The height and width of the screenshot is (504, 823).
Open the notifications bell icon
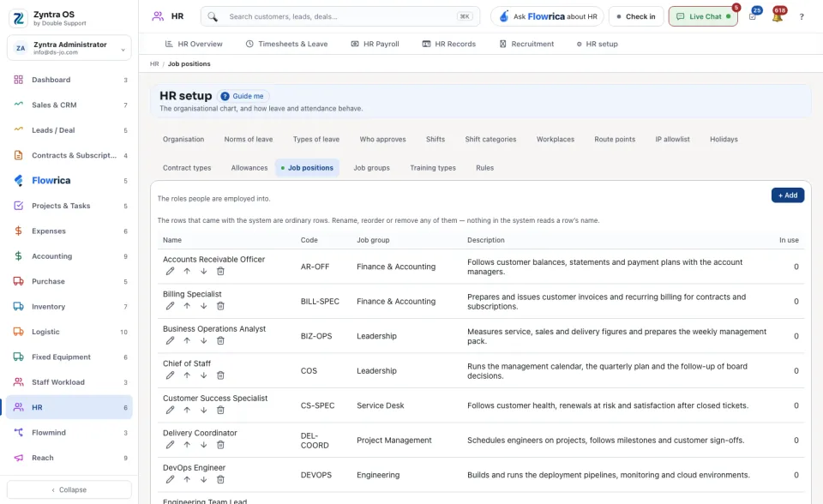(778, 16)
